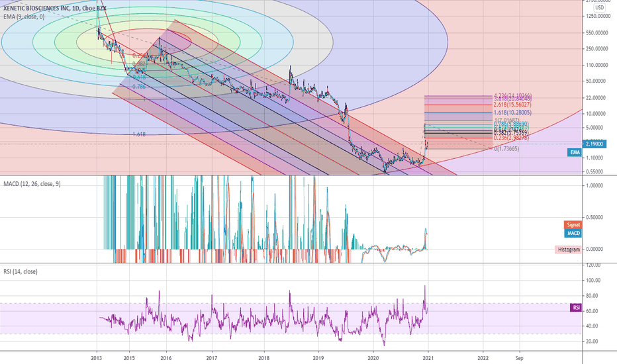Select the pink Histogram axis label
The width and height of the screenshot is (617, 364).
tap(568, 250)
